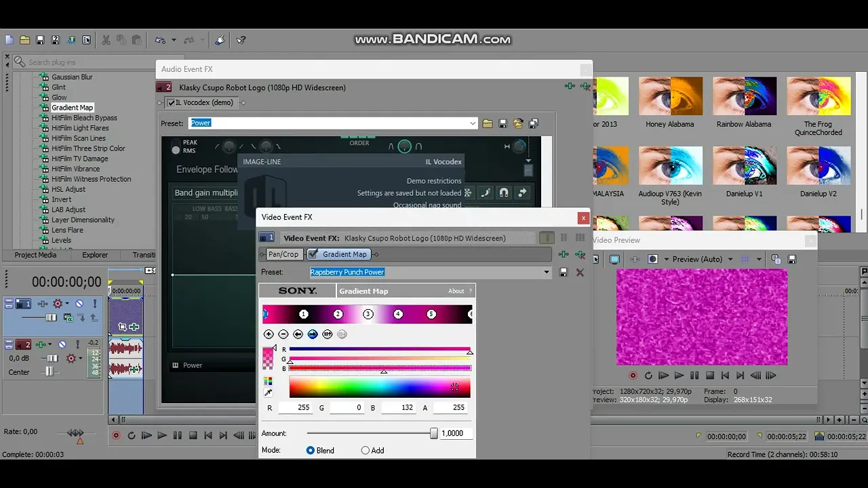The height and width of the screenshot is (488, 868).
Task: Click the Amount slider handle
Action: 434,433
